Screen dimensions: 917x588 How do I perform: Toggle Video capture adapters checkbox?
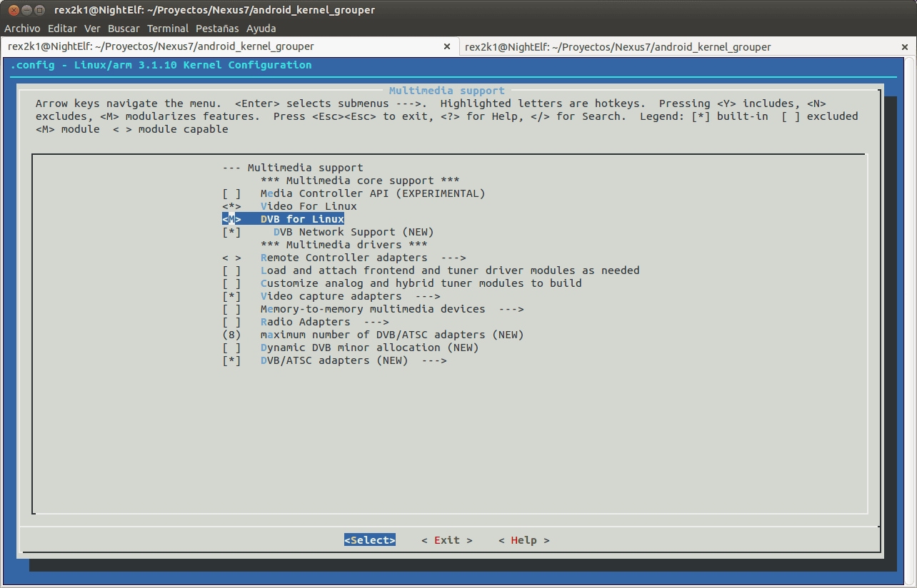(x=231, y=296)
